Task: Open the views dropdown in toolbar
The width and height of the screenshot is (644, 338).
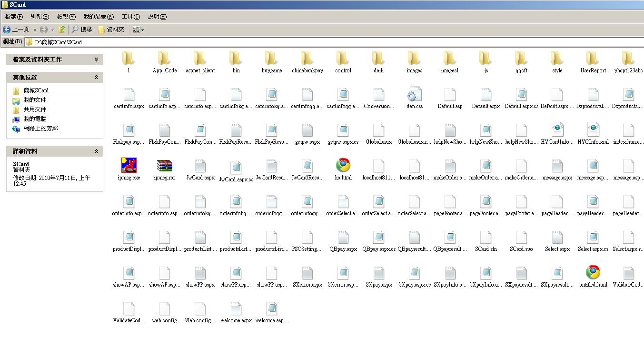Action: click(x=138, y=30)
